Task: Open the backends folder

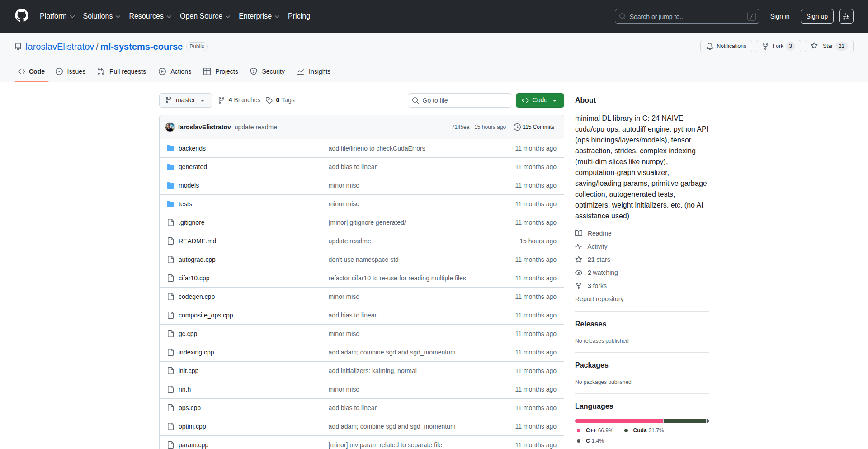Action: pyautogui.click(x=192, y=148)
